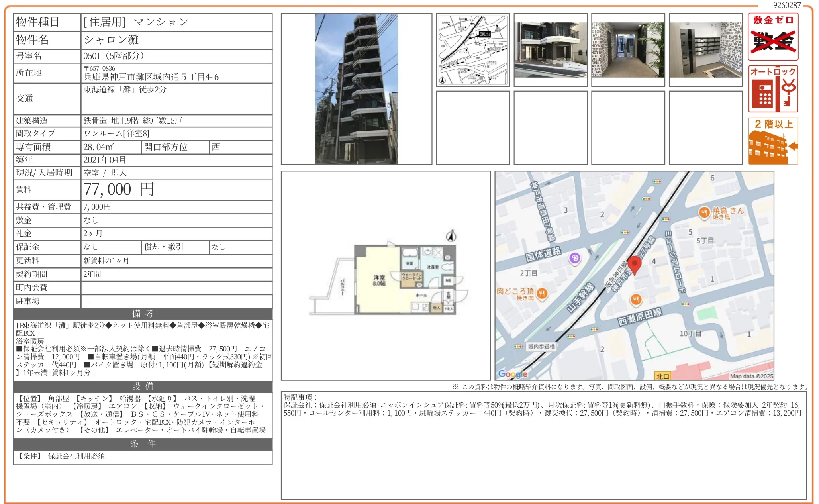Click the 敷金ゼロ badge icon
The height and width of the screenshot is (504, 819).
point(773,37)
